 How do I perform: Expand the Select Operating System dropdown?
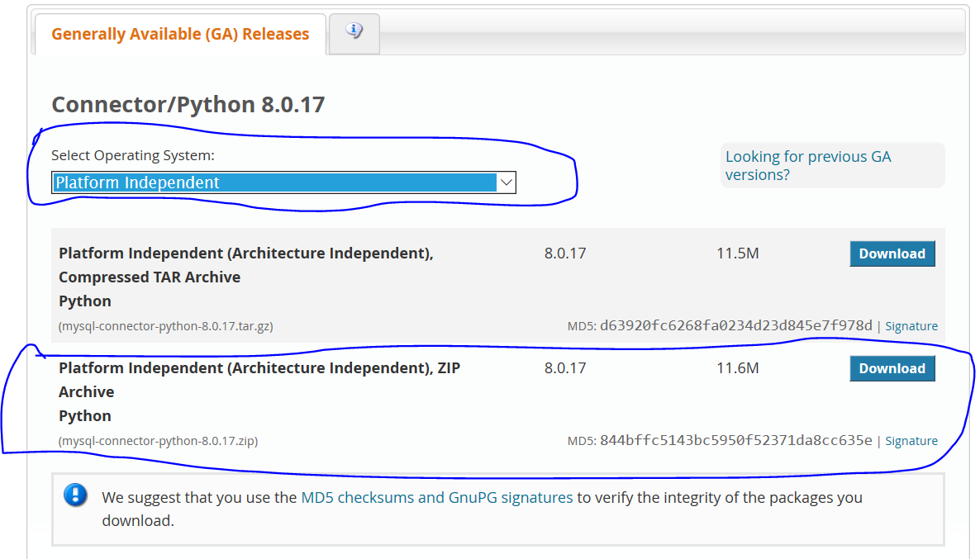tap(283, 182)
